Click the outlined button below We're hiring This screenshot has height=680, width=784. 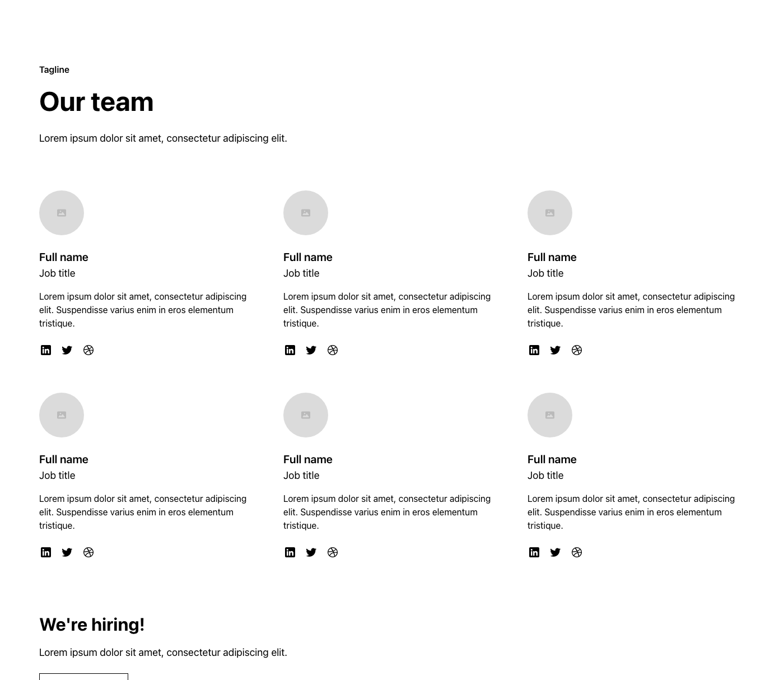pyautogui.click(x=83, y=677)
